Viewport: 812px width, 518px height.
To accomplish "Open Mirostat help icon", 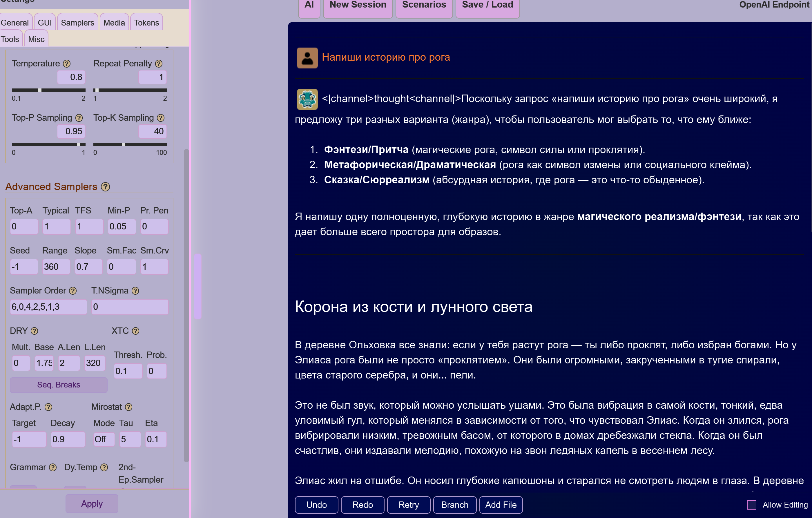I will 128,407.
